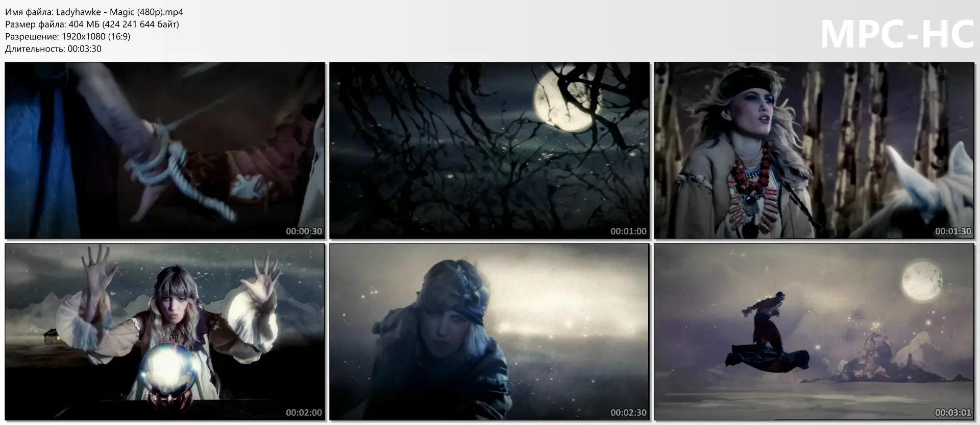The image size is (980, 425).
Task: Click the timestamp label 00:01:00
Action: tap(628, 231)
